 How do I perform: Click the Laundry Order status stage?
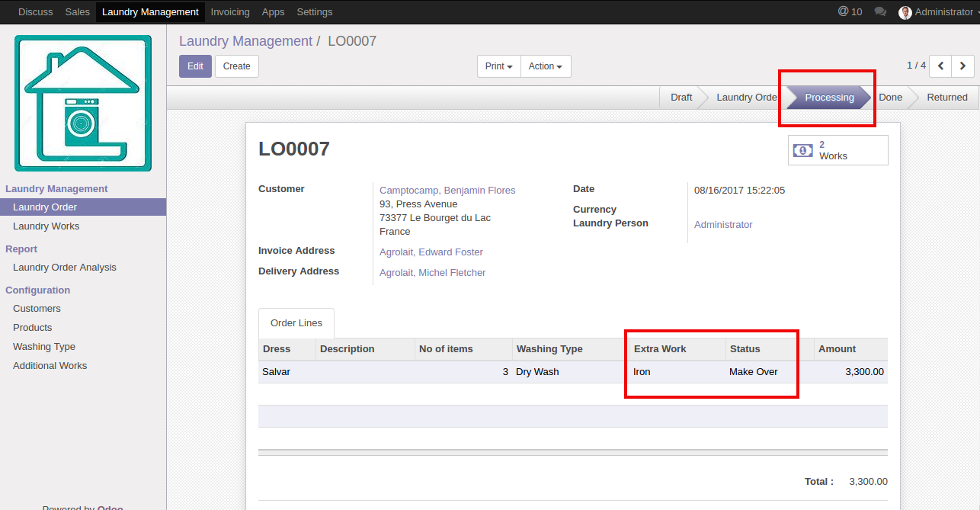click(747, 98)
